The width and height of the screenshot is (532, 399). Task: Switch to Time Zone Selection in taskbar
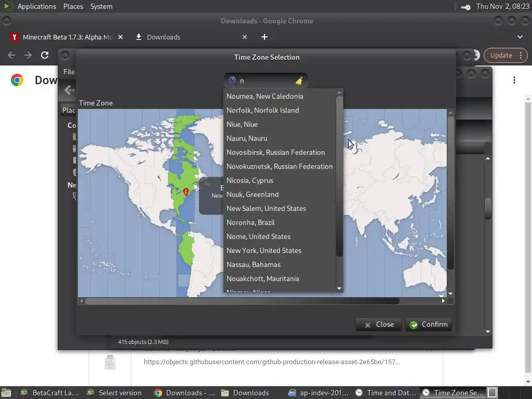click(453, 393)
